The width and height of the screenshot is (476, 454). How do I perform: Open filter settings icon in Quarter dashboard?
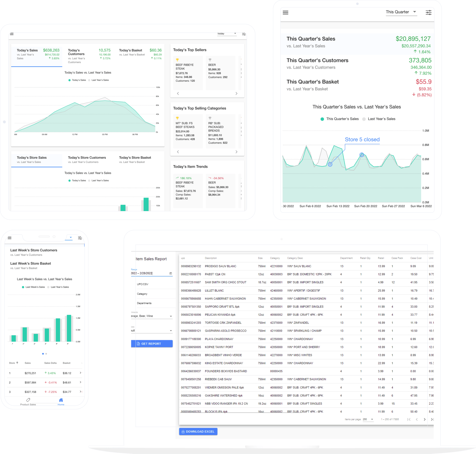(428, 13)
